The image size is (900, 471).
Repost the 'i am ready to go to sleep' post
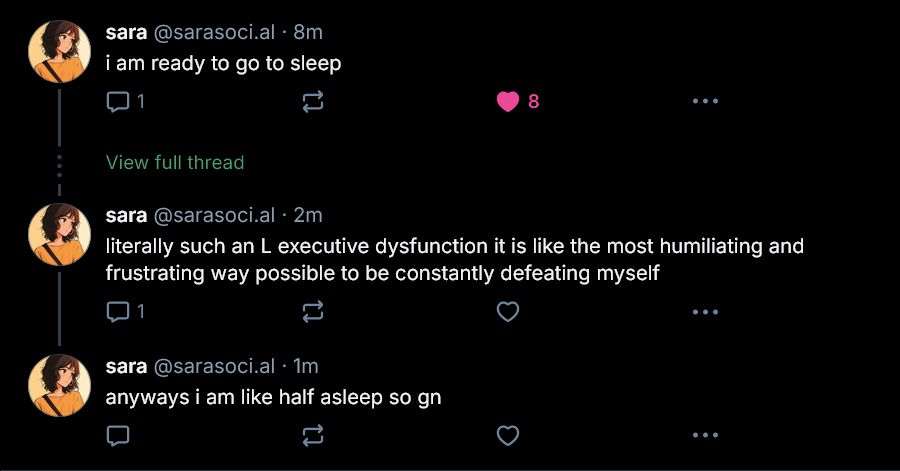[313, 102]
